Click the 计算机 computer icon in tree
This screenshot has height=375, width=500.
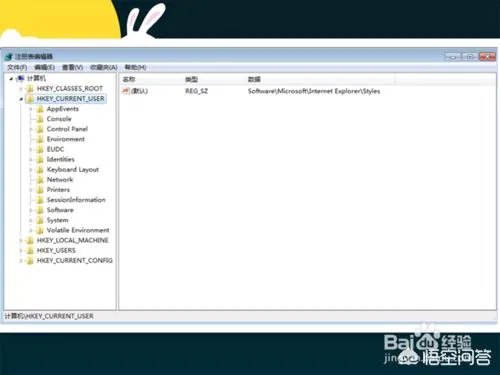coord(21,78)
